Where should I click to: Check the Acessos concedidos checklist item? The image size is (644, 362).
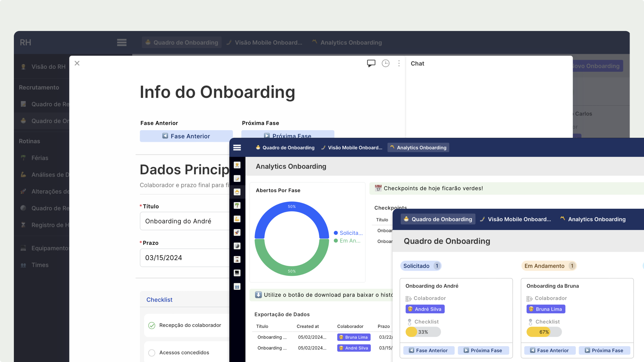click(152, 353)
